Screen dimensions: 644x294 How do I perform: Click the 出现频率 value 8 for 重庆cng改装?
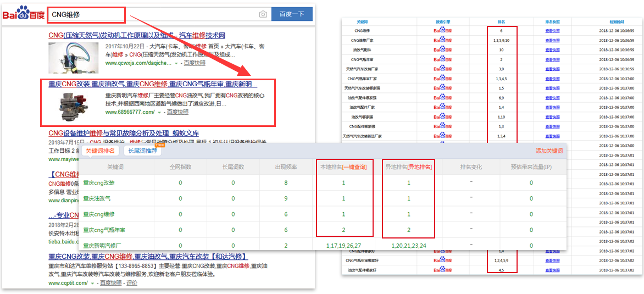[286, 183]
